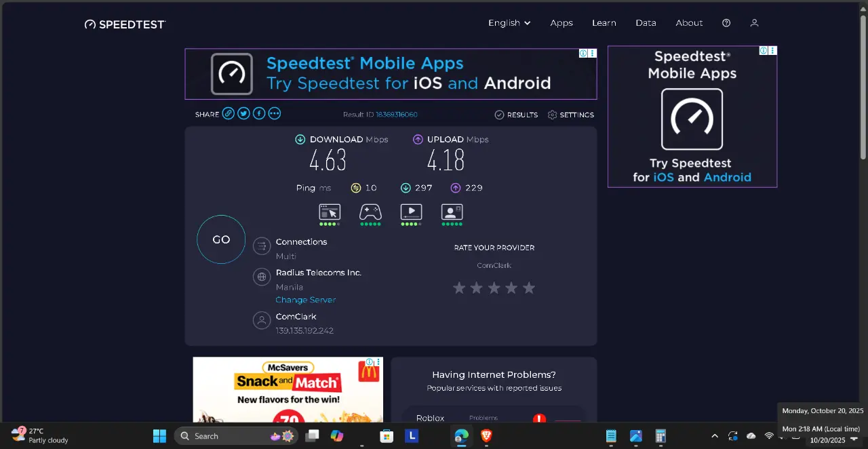Screen dimensions: 868x449
Task: Open the weather widget showing 27°C
Action: 39,435
